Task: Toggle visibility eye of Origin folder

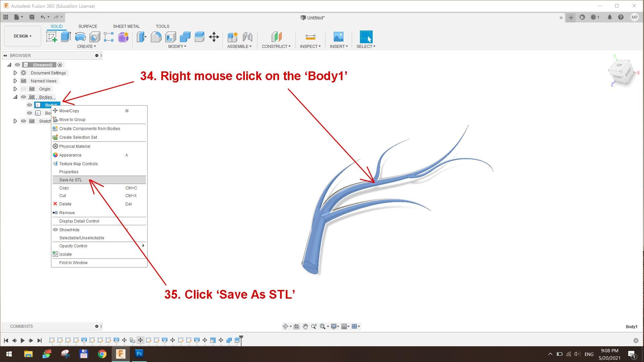Action: [x=23, y=89]
